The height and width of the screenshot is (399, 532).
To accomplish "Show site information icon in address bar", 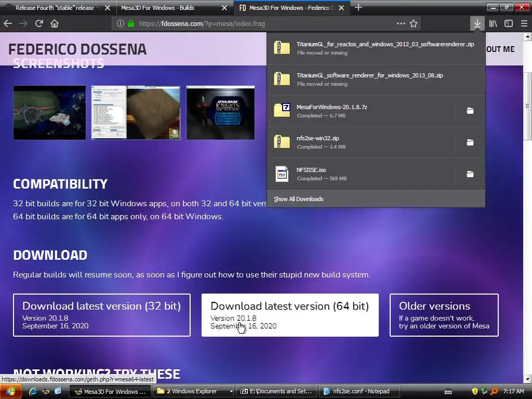I will coord(120,23).
